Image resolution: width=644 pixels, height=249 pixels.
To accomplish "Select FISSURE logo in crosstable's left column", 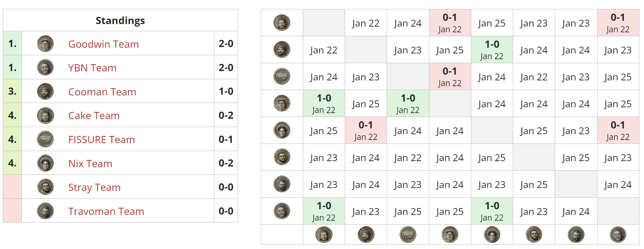I will pyautogui.click(x=282, y=76).
